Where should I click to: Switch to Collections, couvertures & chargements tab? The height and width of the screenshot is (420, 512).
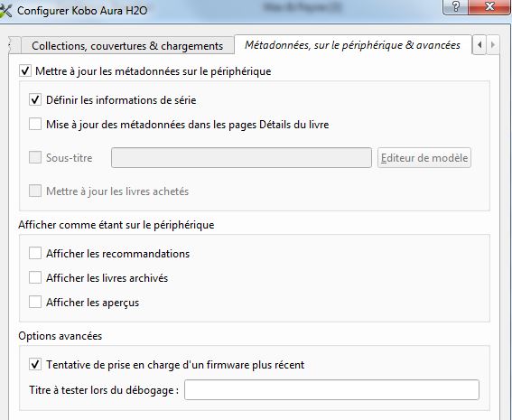point(127,46)
